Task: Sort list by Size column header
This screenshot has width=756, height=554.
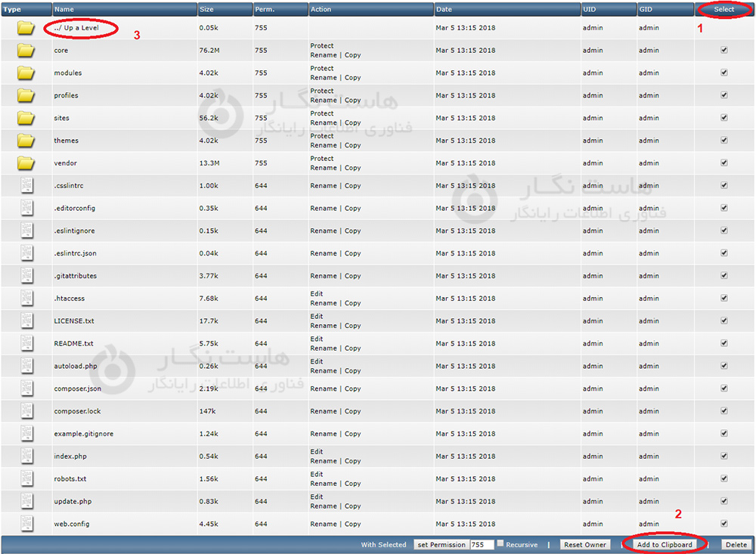Action: click(207, 9)
